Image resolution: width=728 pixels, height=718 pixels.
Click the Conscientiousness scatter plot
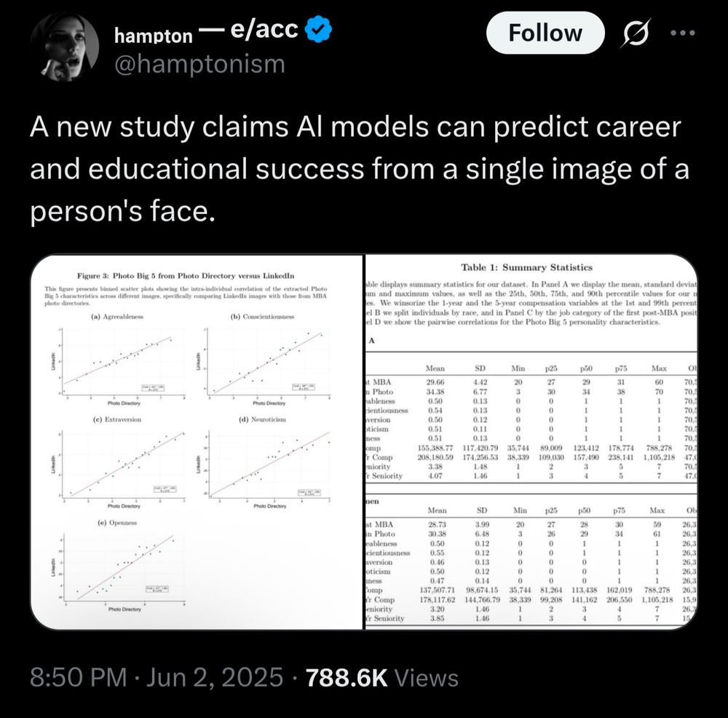pos(262,360)
